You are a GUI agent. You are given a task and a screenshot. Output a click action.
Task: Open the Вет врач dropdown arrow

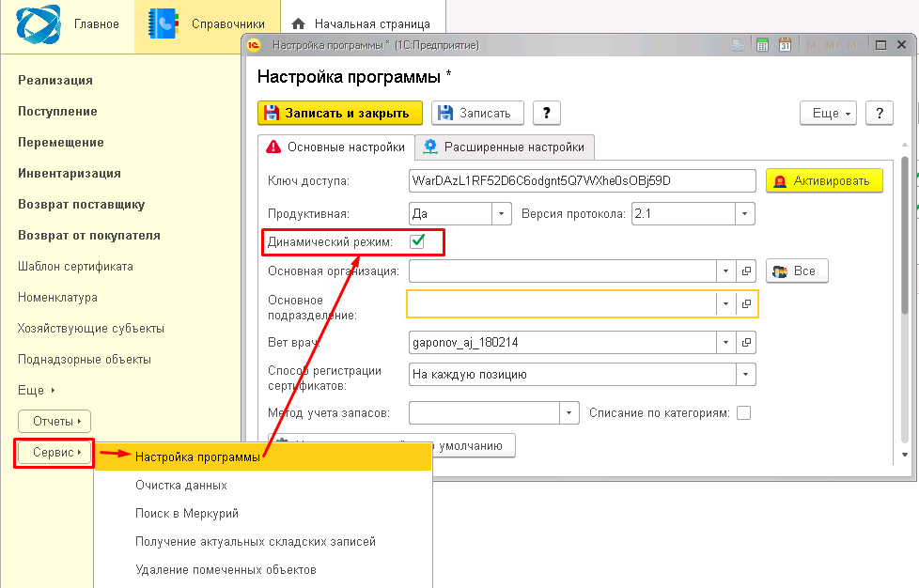725,343
